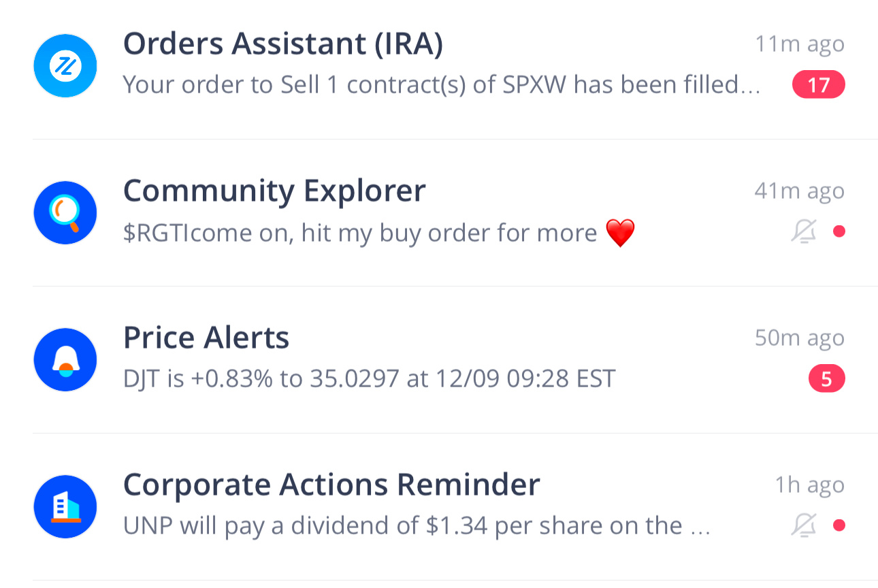This screenshot has height=588, width=878.
Task: Click the muted bell on Corporate Actions Reminder
Action: (804, 525)
